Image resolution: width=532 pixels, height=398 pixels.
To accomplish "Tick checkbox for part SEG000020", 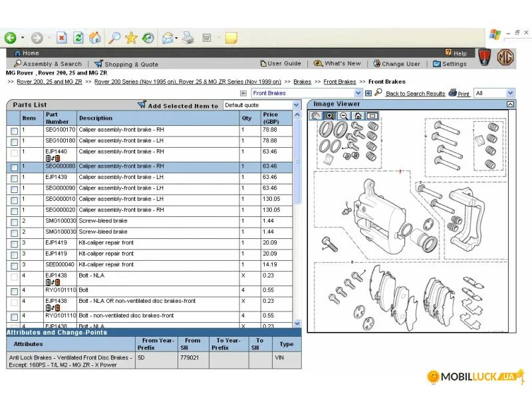I will [14, 211].
